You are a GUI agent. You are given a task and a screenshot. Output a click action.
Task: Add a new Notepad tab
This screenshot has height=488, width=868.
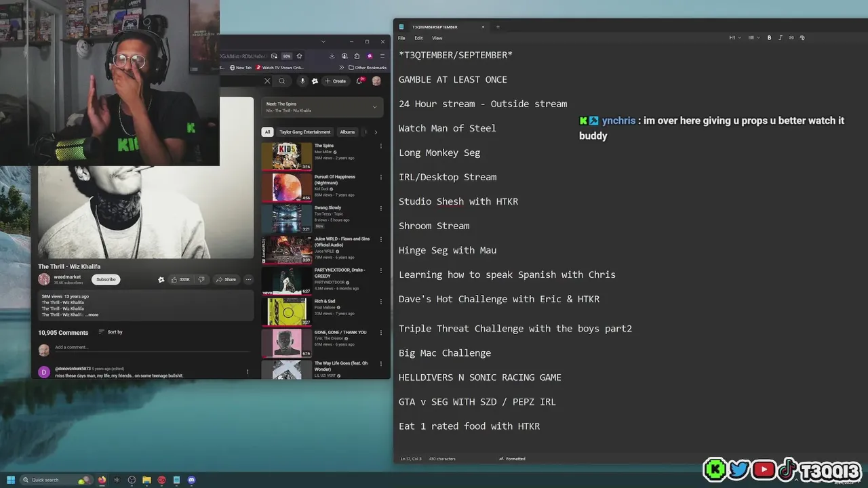click(x=498, y=27)
